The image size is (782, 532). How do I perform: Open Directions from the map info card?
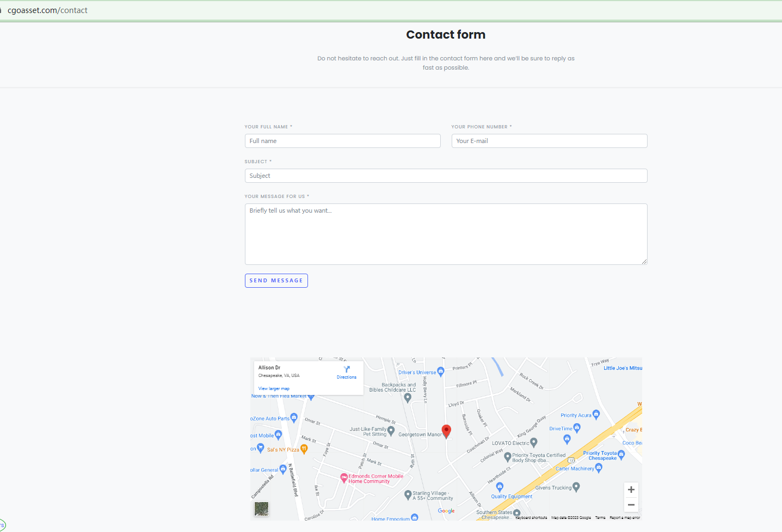coord(347,372)
